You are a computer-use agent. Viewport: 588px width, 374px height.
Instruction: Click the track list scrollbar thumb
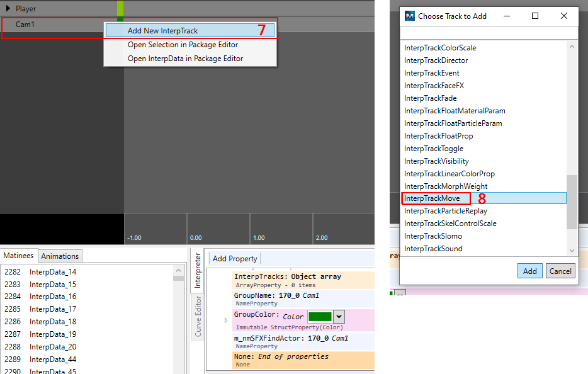click(x=572, y=202)
